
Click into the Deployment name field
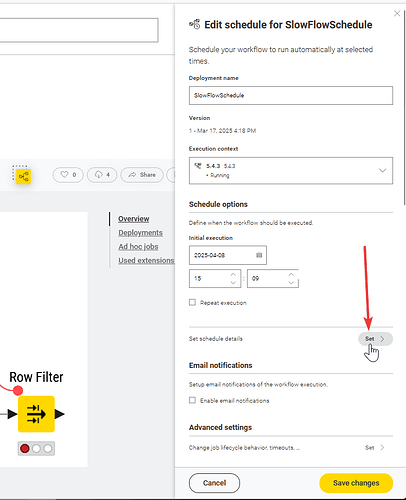291,95
